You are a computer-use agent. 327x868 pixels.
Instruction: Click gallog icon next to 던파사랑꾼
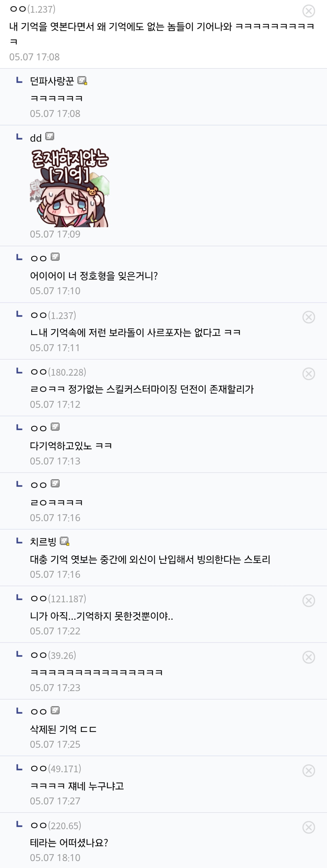82,81
